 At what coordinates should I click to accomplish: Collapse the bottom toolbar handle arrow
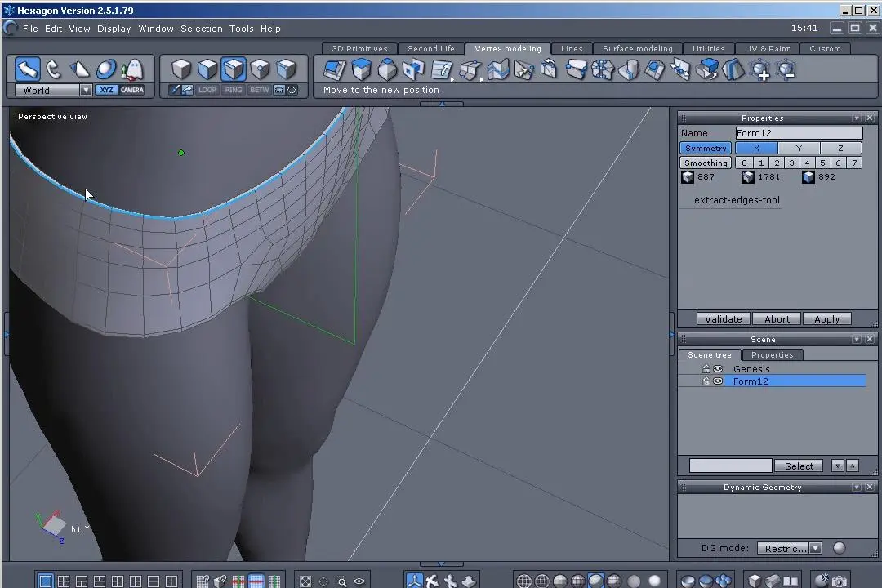442,563
